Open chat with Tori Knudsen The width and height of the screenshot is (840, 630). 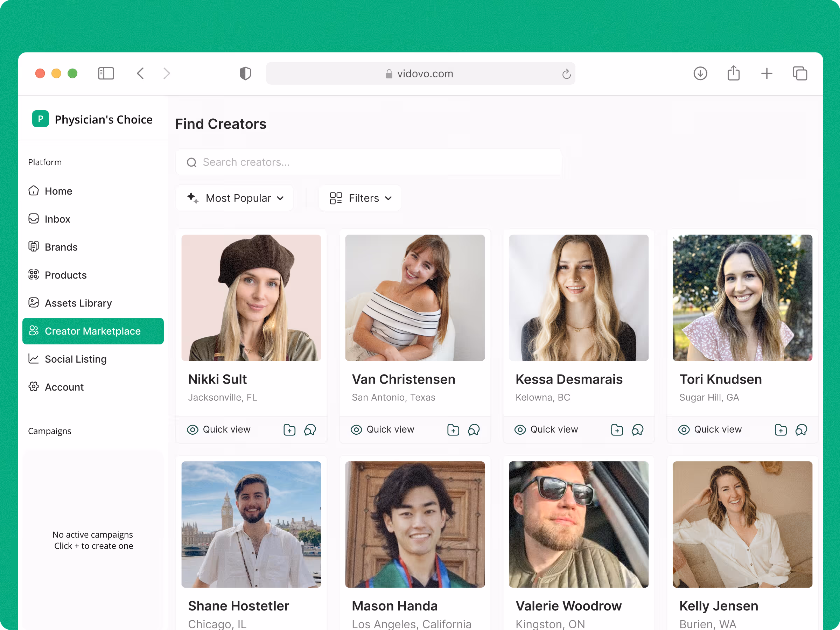801,429
